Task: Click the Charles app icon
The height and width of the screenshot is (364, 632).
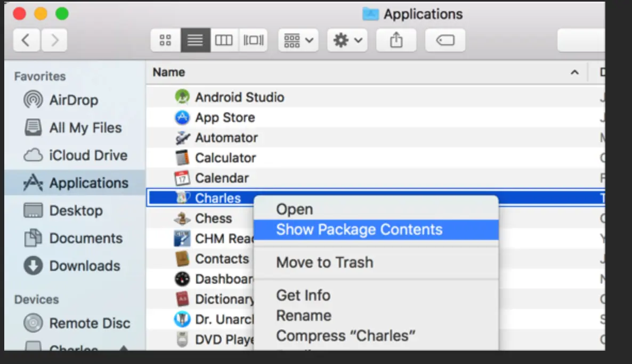Action: (183, 198)
